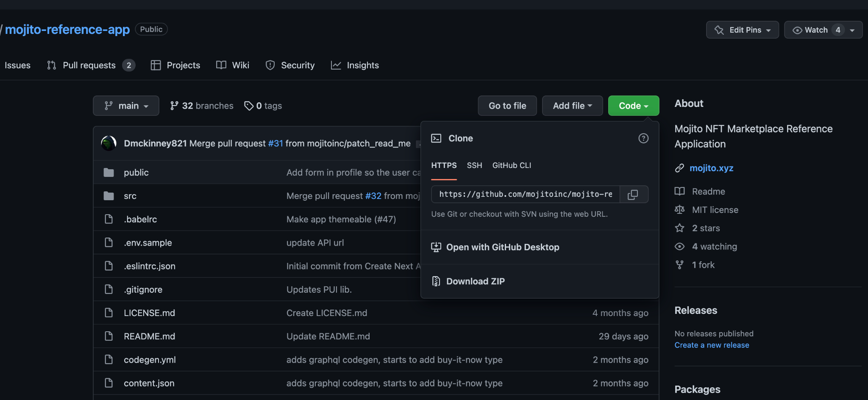Click the .env.sample file icon

[109, 242]
